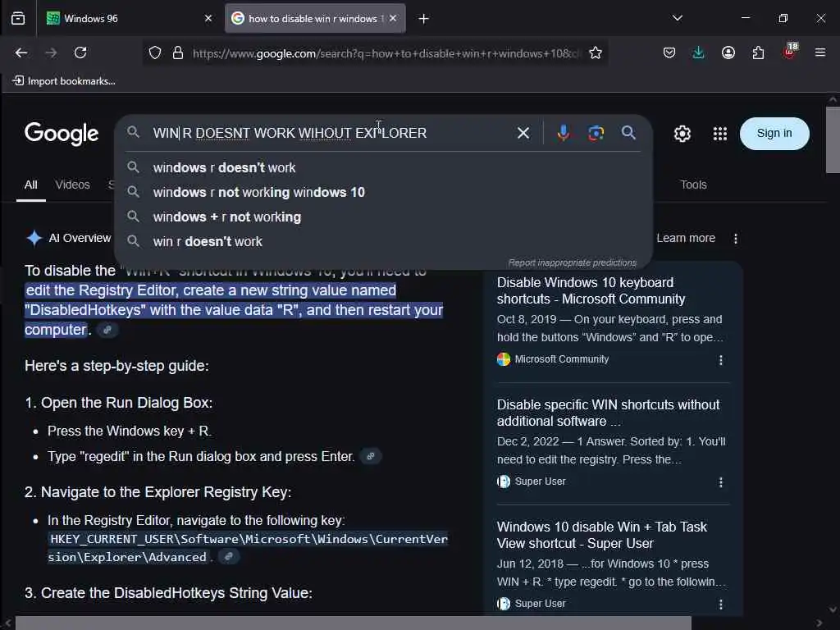This screenshot has height=630, width=840.
Task: Click the AI Overview sparkle icon
Action: pyautogui.click(x=34, y=238)
